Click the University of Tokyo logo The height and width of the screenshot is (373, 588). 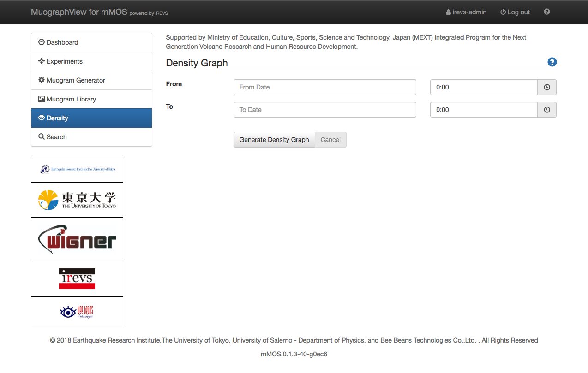tap(77, 200)
